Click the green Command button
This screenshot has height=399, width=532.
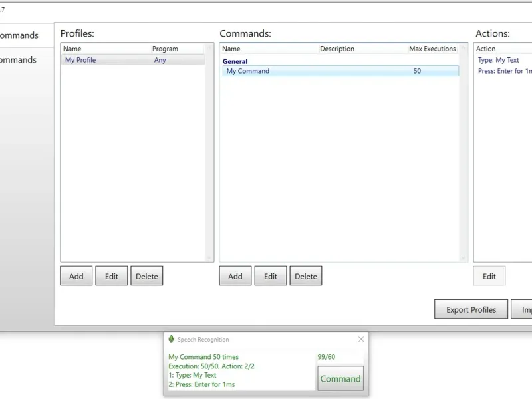click(340, 378)
